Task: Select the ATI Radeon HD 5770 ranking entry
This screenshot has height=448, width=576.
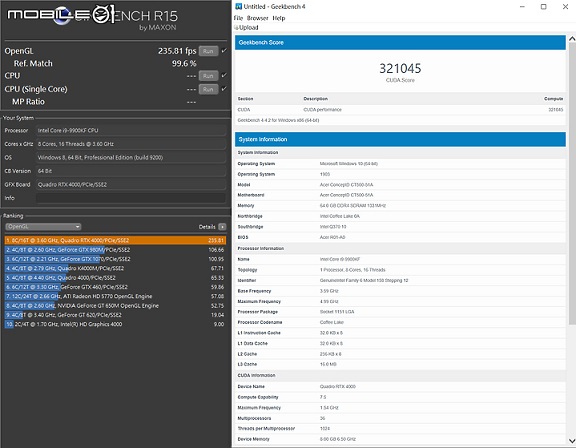Action: [x=115, y=296]
